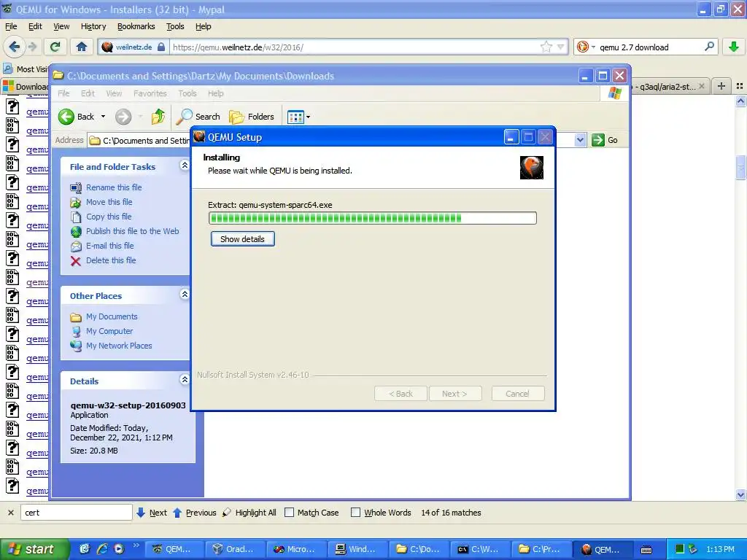Image resolution: width=747 pixels, height=560 pixels.
Task: Close the find bar
Action: pyautogui.click(x=10, y=513)
